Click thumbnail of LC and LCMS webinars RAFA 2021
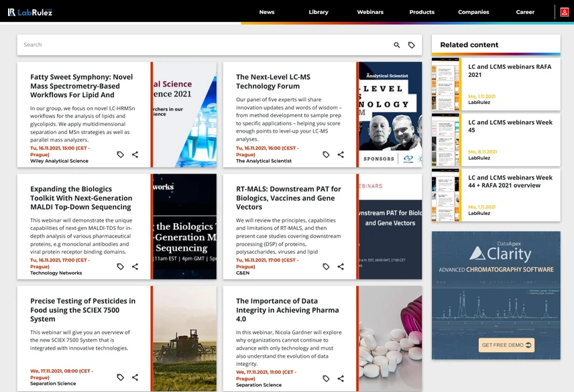Image resolution: width=574 pixels, height=392 pixels. click(446, 84)
